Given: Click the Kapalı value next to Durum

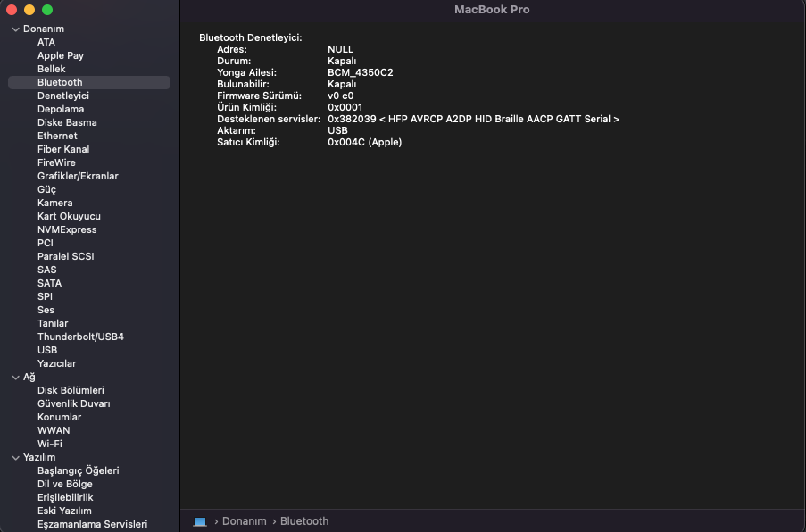Looking at the screenshot, I should pyautogui.click(x=342, y=62).
